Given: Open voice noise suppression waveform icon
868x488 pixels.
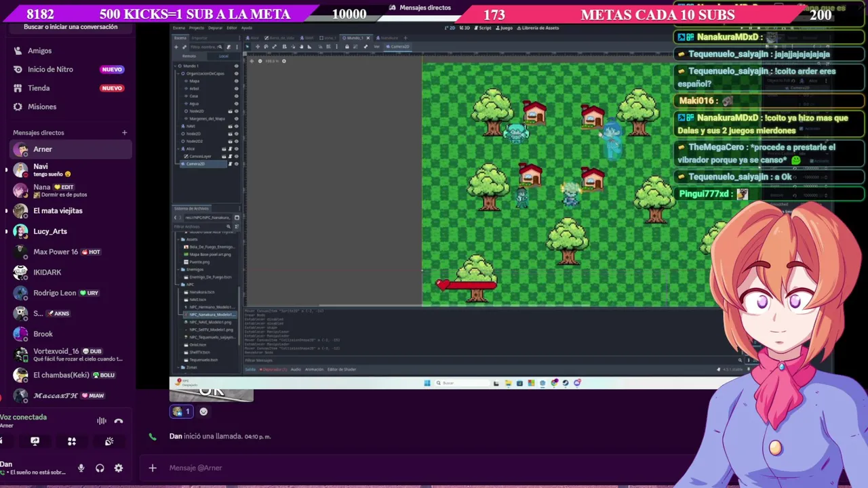Looking at the screenshot, I should coord(102,421).
